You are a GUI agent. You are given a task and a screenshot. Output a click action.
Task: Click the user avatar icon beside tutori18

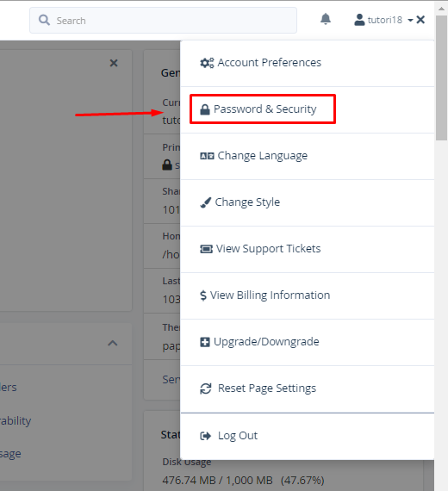tap(359, 20)
